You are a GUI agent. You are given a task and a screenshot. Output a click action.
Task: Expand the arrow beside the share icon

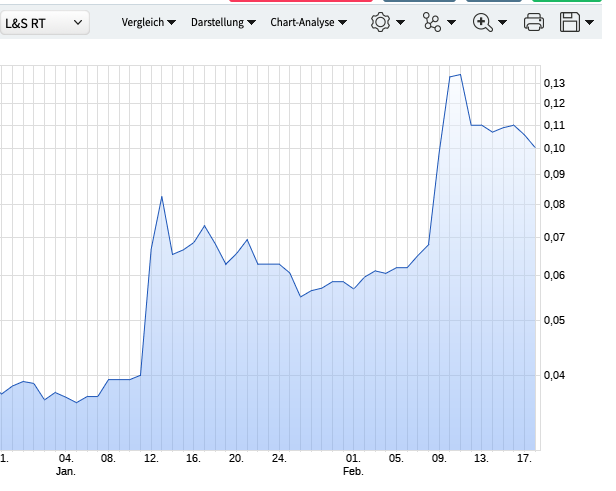click(x=451, y=22)
